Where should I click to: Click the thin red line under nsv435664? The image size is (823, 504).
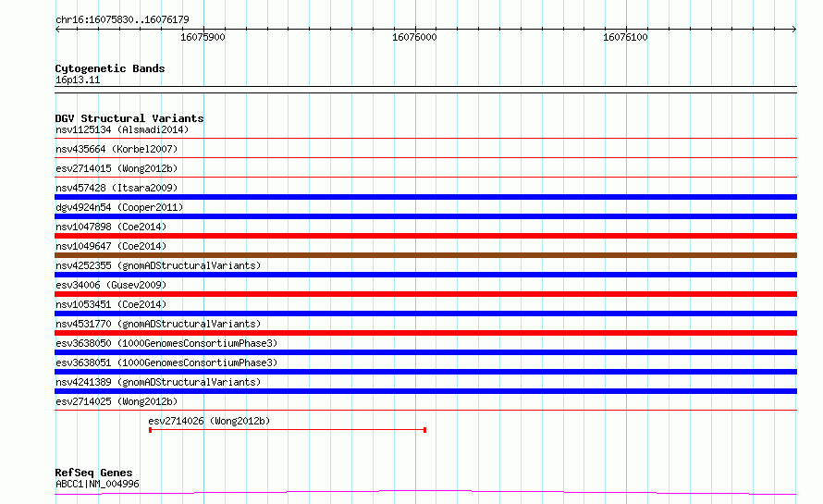pos(425,158)
